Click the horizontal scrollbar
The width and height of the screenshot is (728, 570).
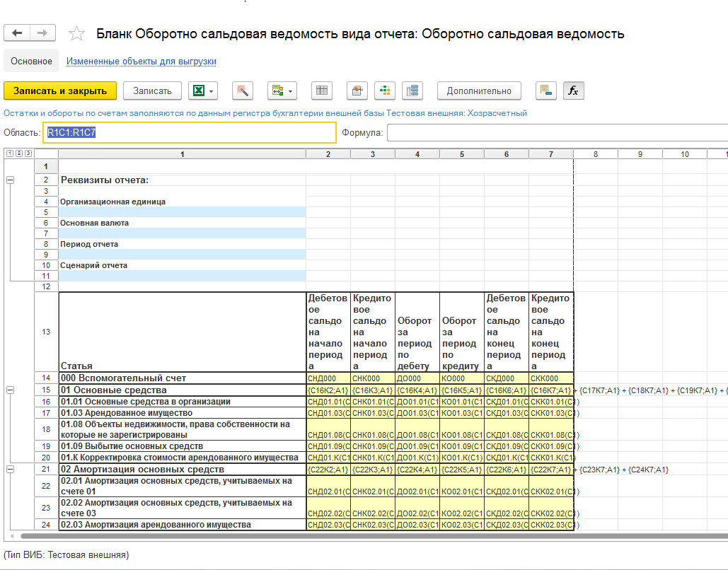click(x=374, y=536)
